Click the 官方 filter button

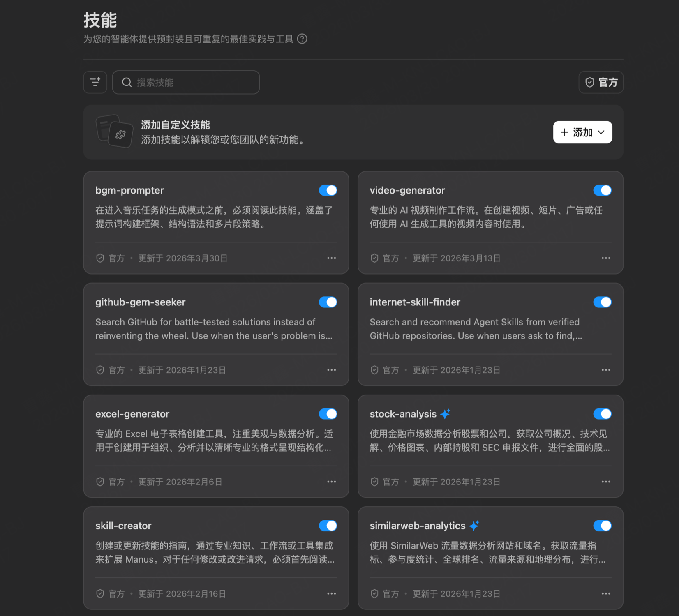coord(601,82)
